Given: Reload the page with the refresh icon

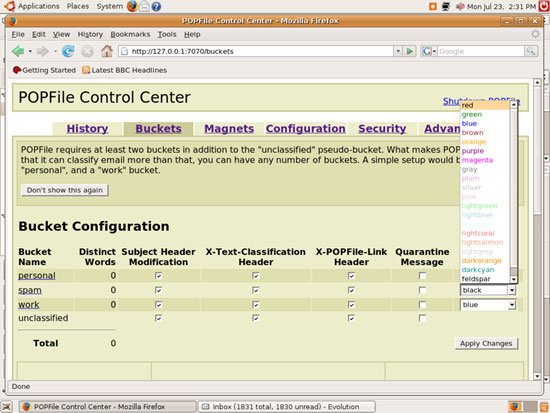Looking at the screenshot, I should click(x=68, y=51).
